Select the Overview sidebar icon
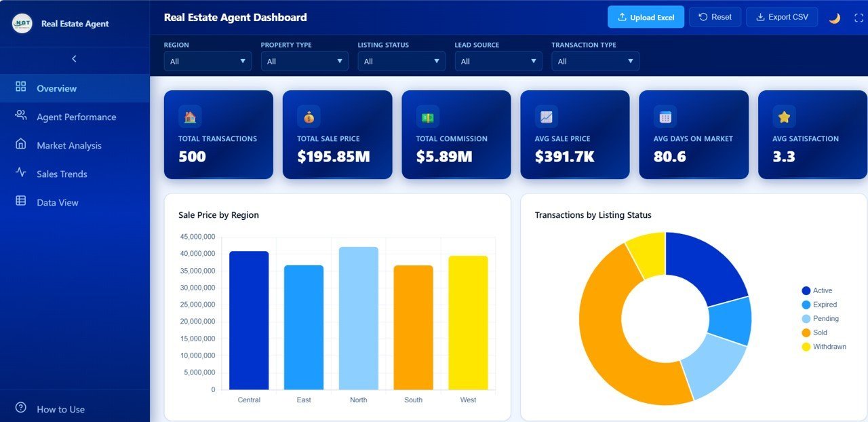The width and height of the screenshot is (868, 422). click(20, 88)
